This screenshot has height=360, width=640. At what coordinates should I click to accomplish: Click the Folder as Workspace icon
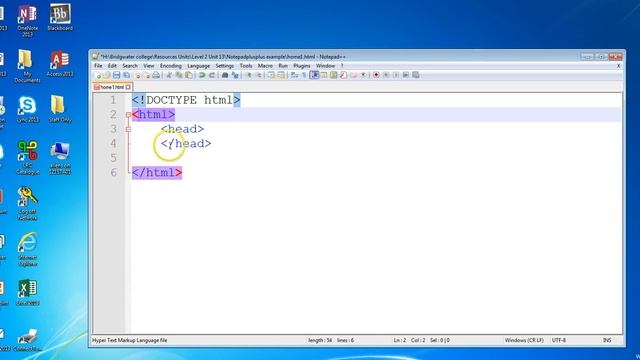click(x=353, y=75)
